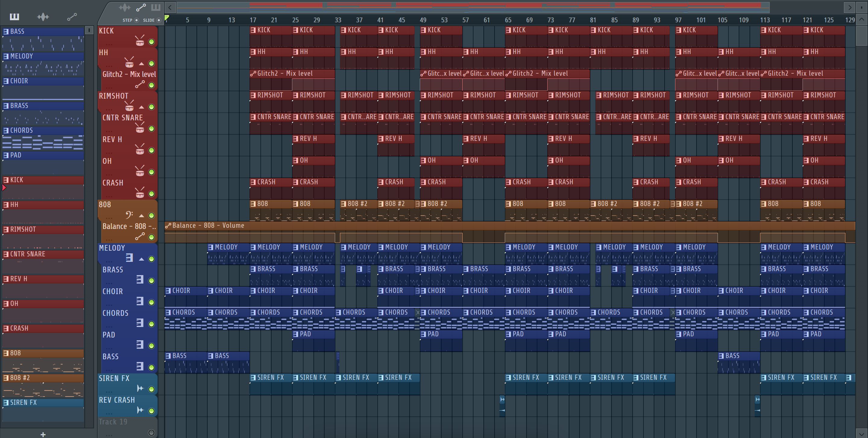
Task: Toggle the SLIDE mode option
Action: click(x=159, y=20)
